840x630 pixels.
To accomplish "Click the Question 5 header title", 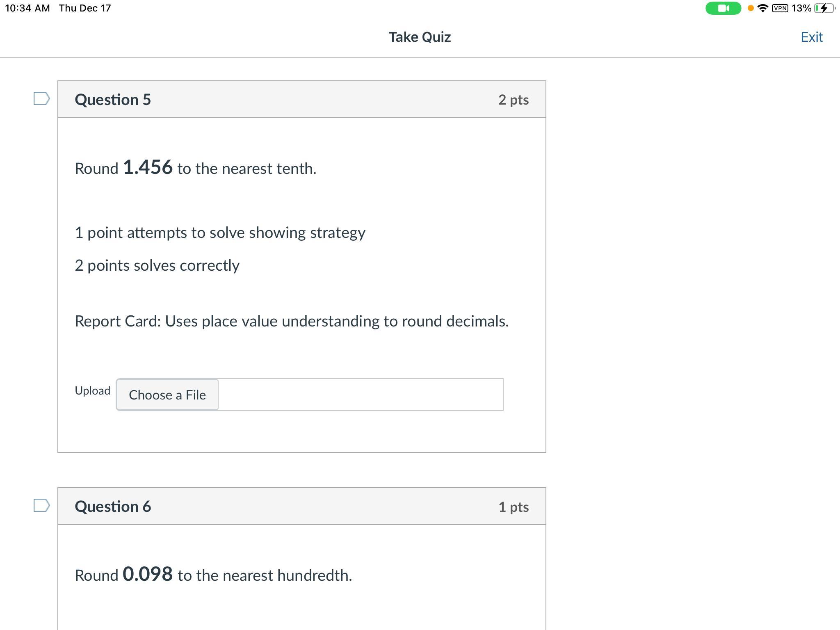I will tap(113, 100).
